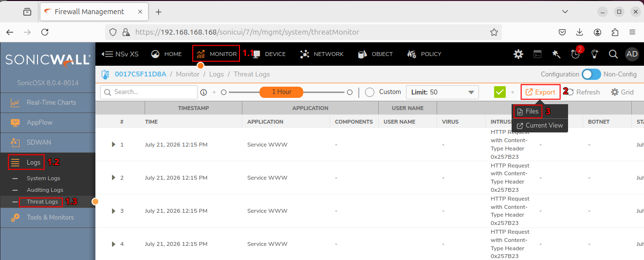Click the browser URL address bar
The height and width of the screenshot is (260, 644).
tap(304, 32)
